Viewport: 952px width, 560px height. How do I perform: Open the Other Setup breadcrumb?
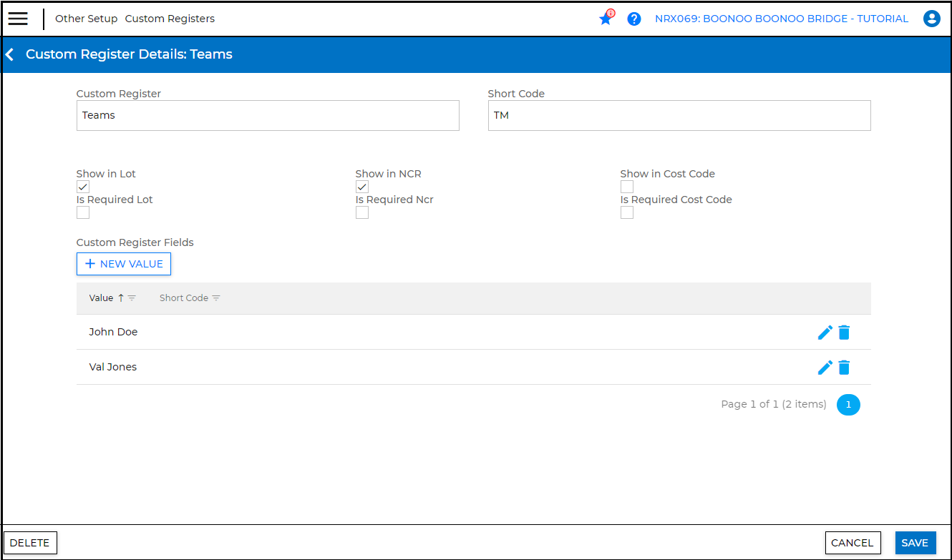pyautogui.click(x=86, y=19)
